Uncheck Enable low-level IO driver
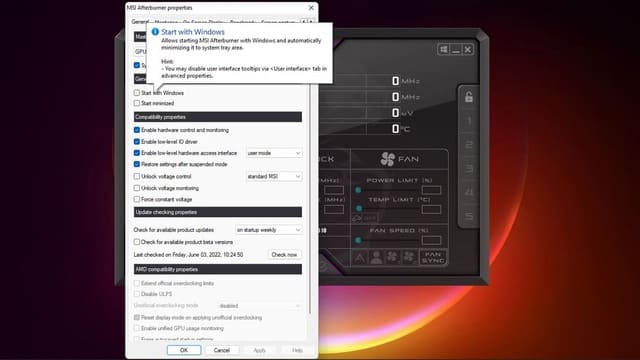The height and width of the screenshot is (360, 640). (x=137, y=142)
